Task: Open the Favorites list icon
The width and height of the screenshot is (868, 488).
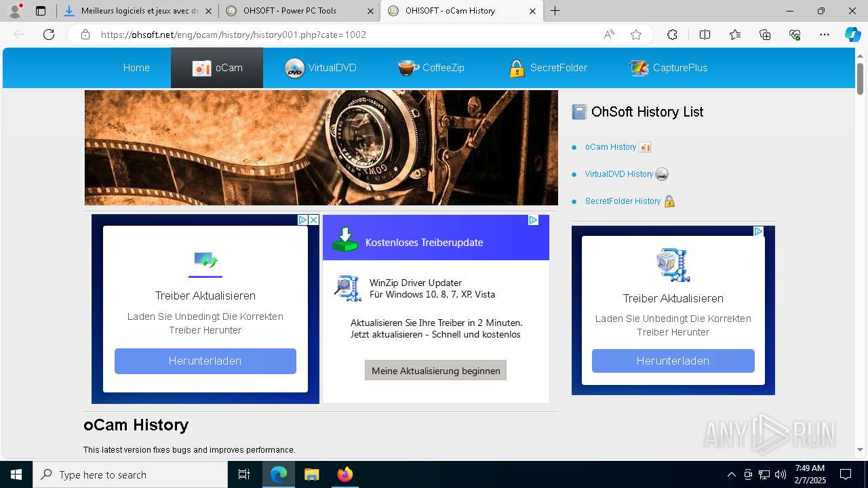Action: (x=735, y=35)
